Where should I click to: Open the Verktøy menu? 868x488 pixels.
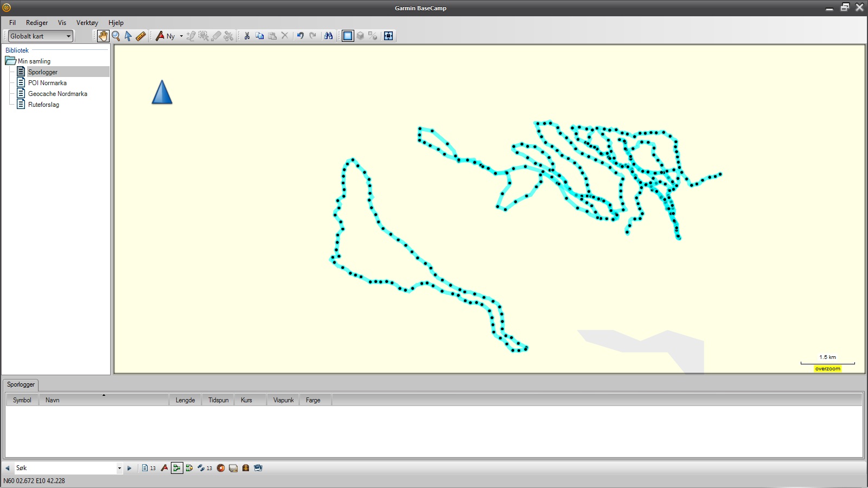tap(87, 23)
